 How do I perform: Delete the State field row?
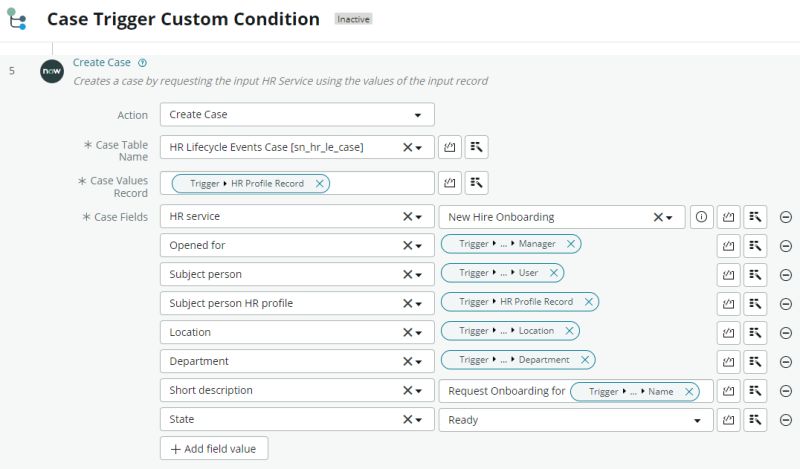click(x=785, y=420)
